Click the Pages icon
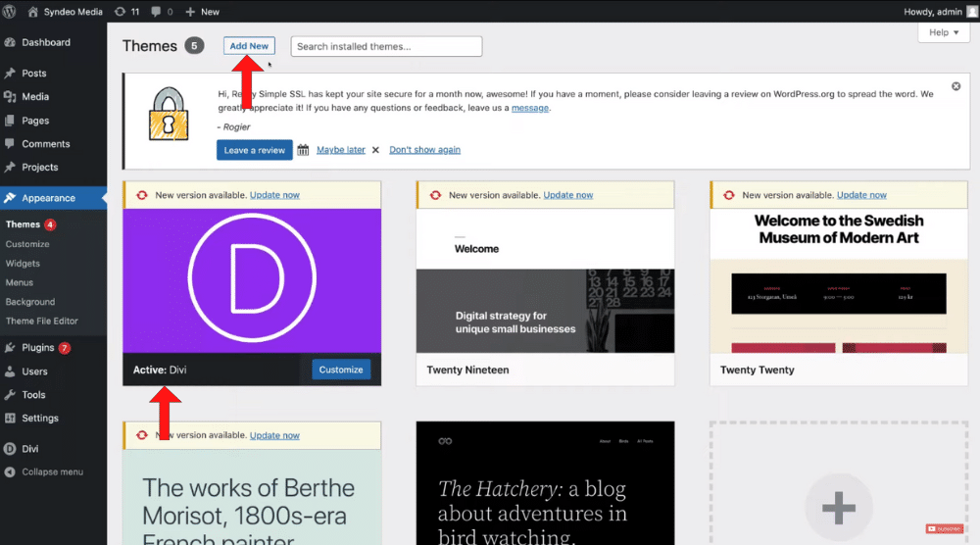This screenshot has height=545, width=980. [10, 121]
